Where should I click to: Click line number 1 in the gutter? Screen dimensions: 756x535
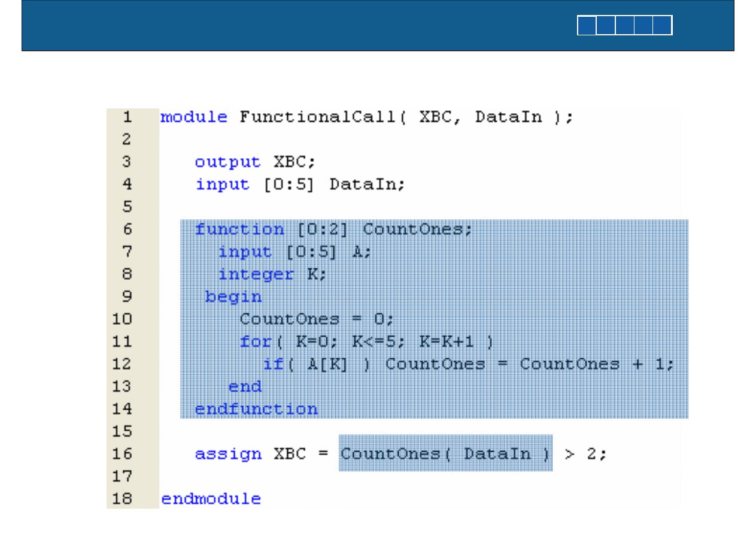coord(127,117)
